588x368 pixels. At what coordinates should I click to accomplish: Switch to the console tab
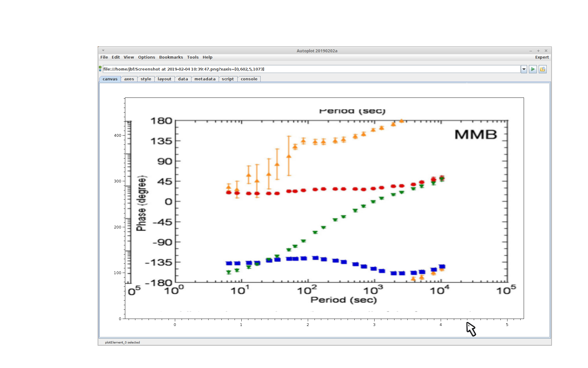[249, 79]
